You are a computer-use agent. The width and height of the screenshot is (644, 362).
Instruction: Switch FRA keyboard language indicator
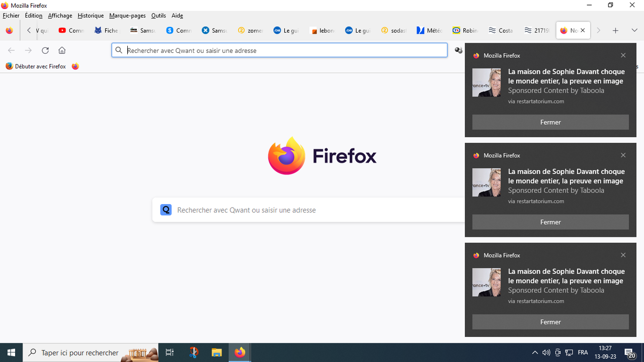pyautogui.click(x=583, y=353)
